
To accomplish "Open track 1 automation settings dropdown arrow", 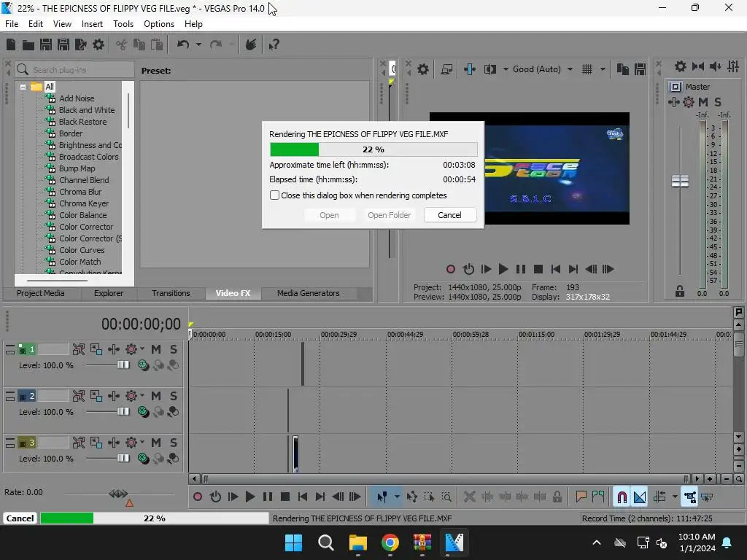I will (142, 349).
